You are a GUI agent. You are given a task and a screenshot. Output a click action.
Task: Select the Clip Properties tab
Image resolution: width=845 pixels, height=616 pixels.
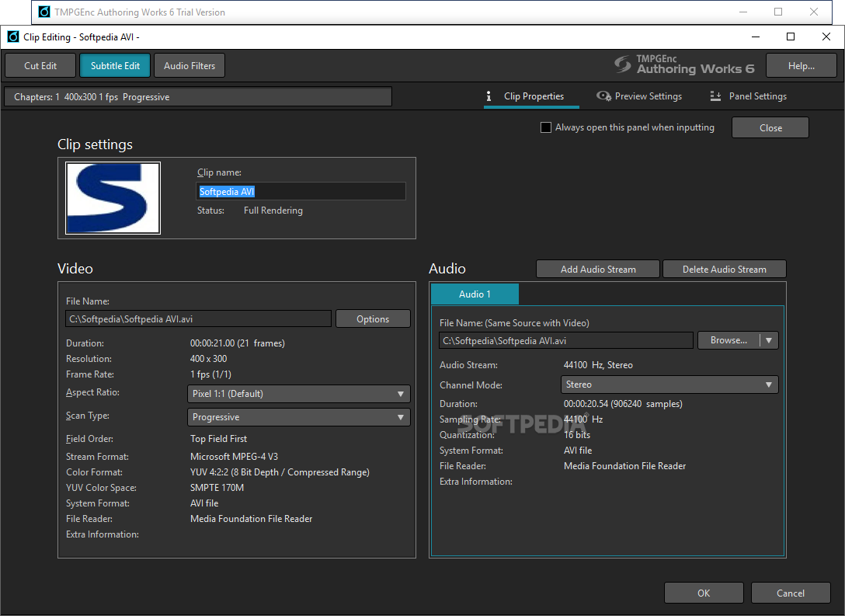531,96
